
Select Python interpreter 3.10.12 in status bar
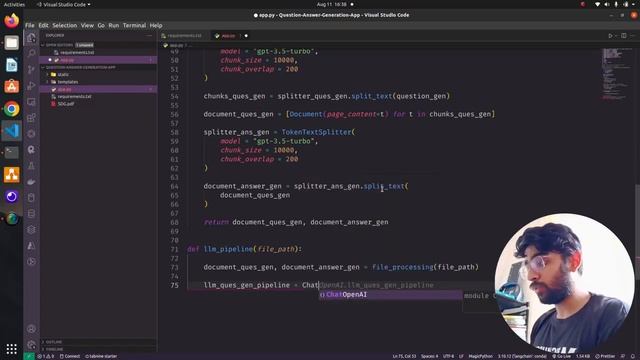pos(522,356)
